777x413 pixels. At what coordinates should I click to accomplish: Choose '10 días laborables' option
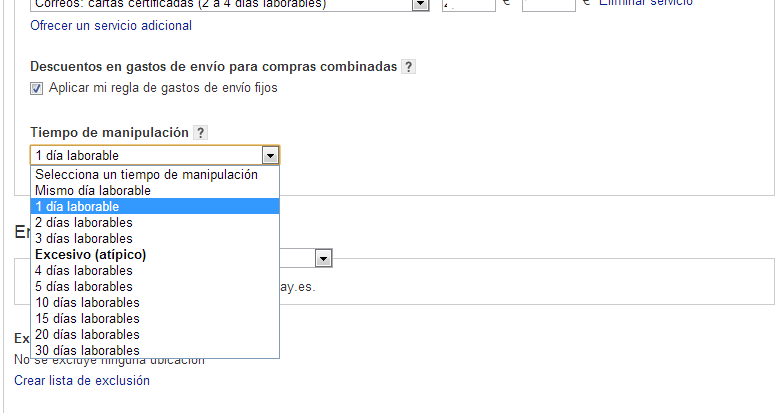[87, 302]
